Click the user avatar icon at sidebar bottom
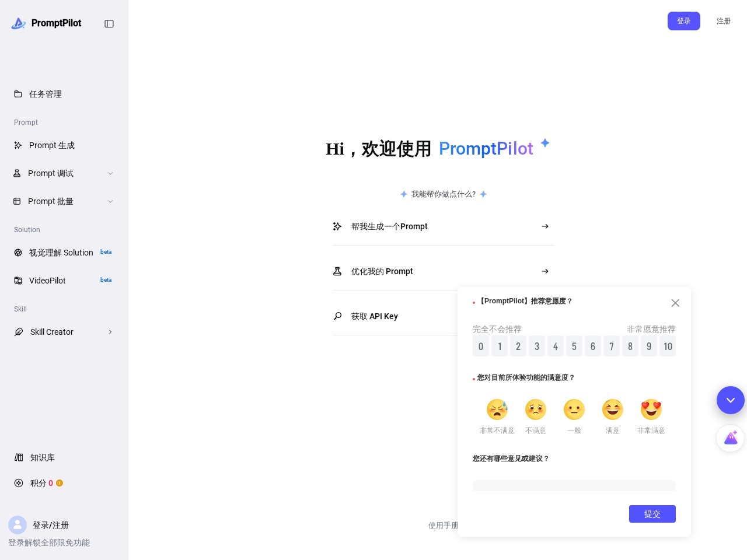747x560 pixels. click(18, 525)
